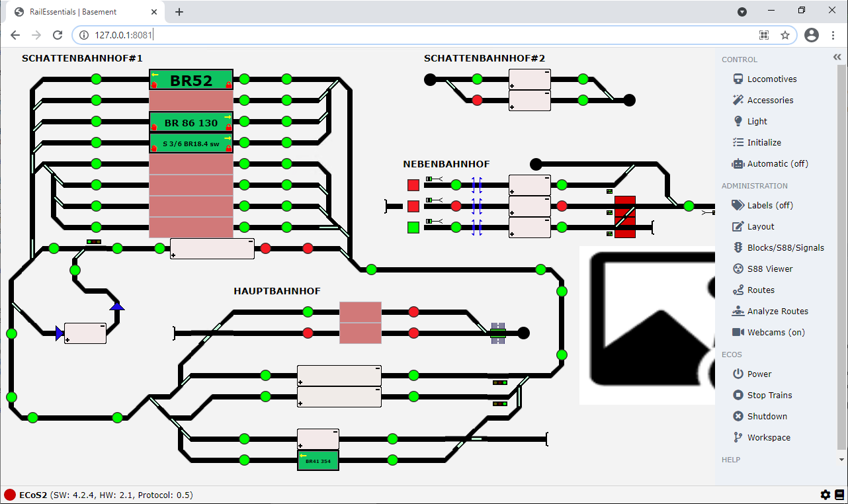Click the Shutdown icon
The width and height of the screenshot is (848, 504).
pyautogui.click(x=738, y=416)
